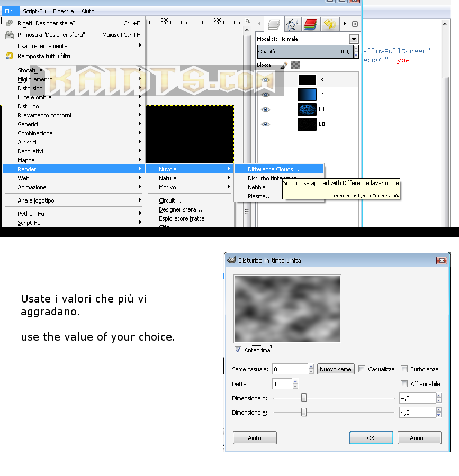
Task: Open the Undo History dock tab
Action: 329,24
